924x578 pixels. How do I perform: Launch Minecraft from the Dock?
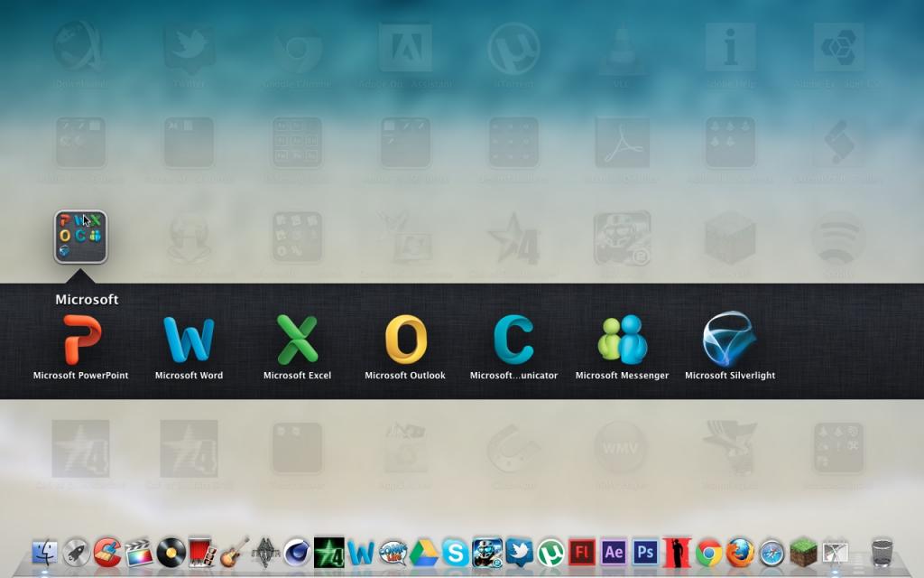tap(803, 553)
